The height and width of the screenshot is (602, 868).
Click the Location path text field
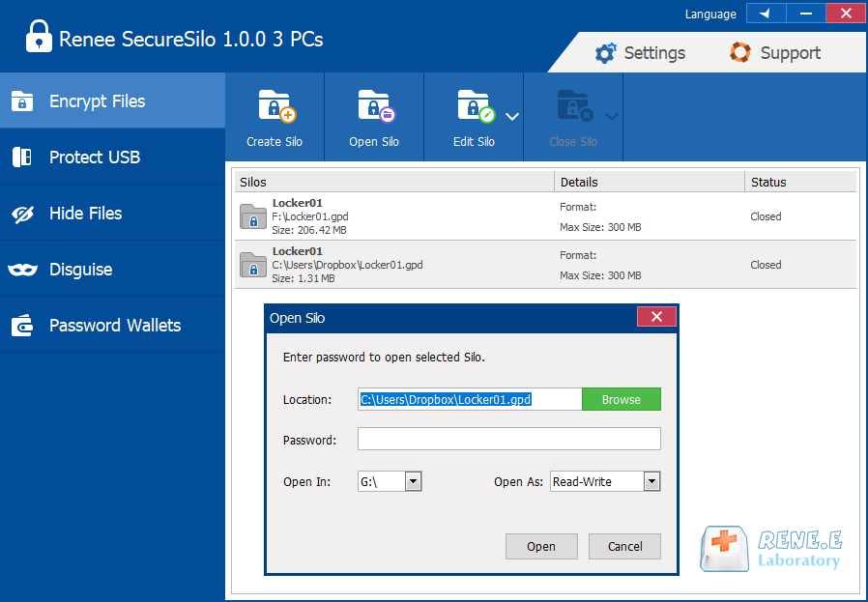tap(469, 399)
